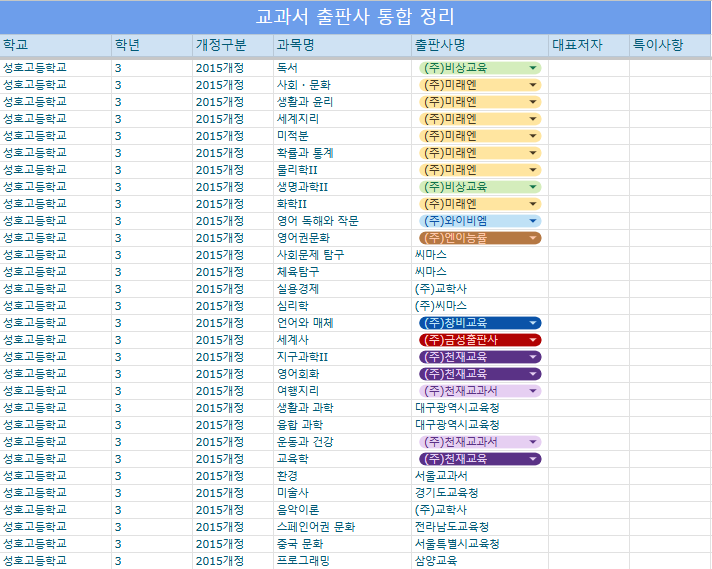
Task: Click the 세계사 subject cell
Action: click(342, 340)
